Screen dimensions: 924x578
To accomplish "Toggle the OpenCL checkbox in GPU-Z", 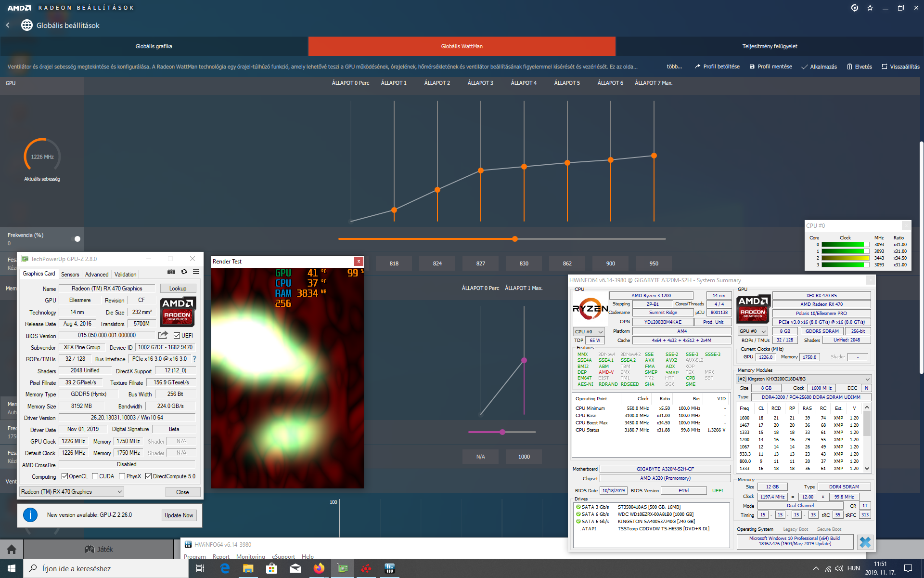I will 65,476.
